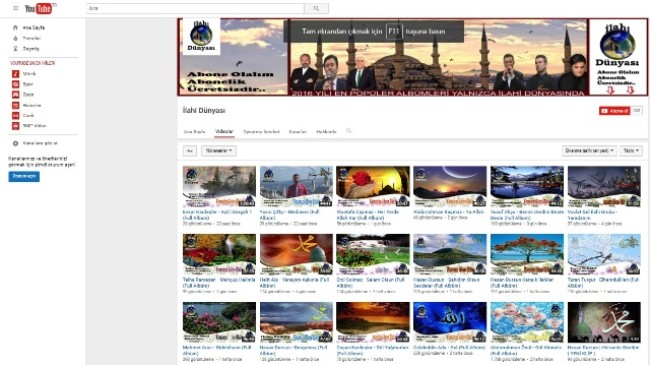
Task: Open the Yasin Çiftçi video thumbnail
Action: point(296,186)
